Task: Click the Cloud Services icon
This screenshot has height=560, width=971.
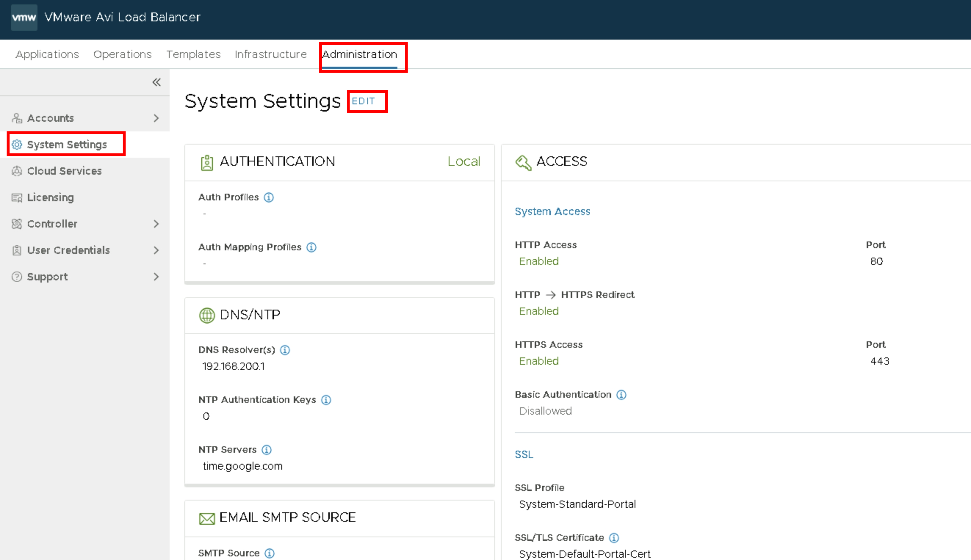Action: tap(17, 171)
